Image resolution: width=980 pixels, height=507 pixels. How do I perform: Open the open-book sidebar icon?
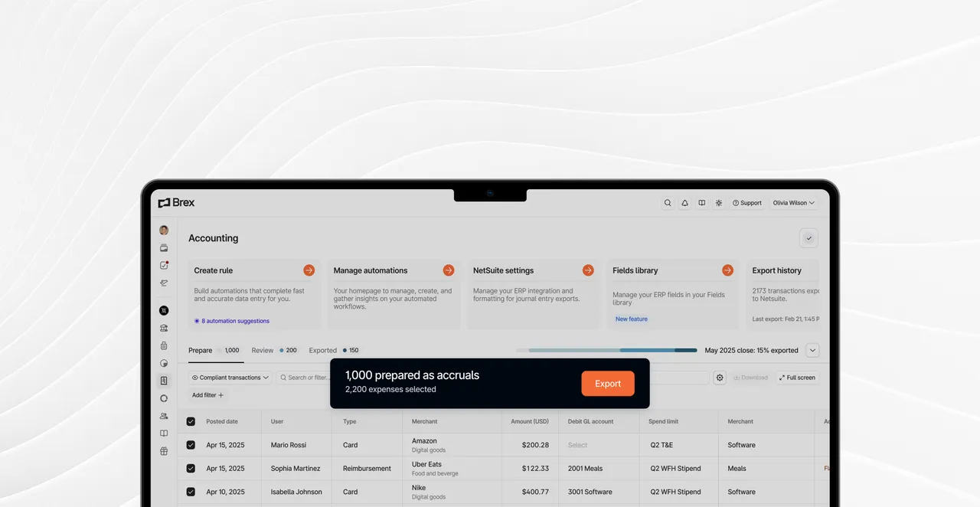click(164, 433)
